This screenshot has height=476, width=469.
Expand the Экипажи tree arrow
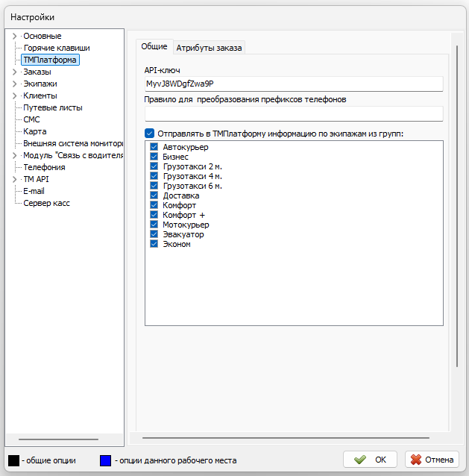click(14, 84)
